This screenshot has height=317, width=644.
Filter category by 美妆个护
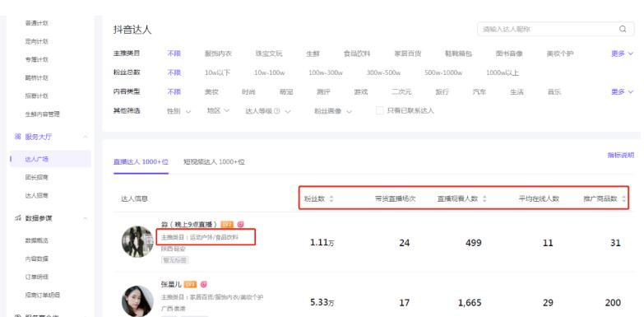(x=560, y=54)
